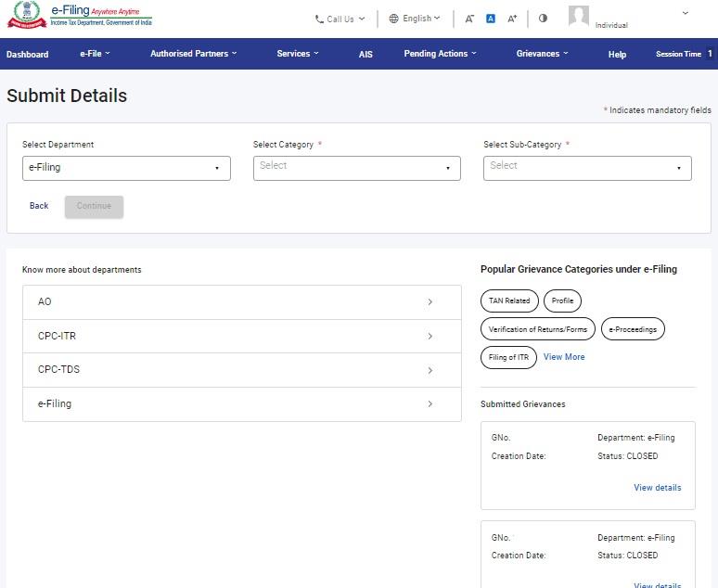Image resolution: width=718 pixels, height=588 pixels.
Task: Open the Select Sub-Category dropdown
Action: click(587, 168)
